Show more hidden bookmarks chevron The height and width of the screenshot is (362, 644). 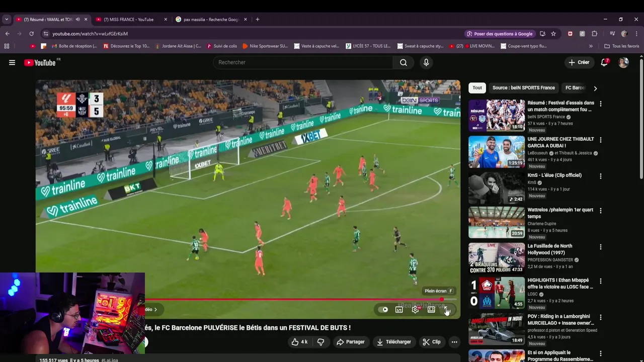[591, 46]
